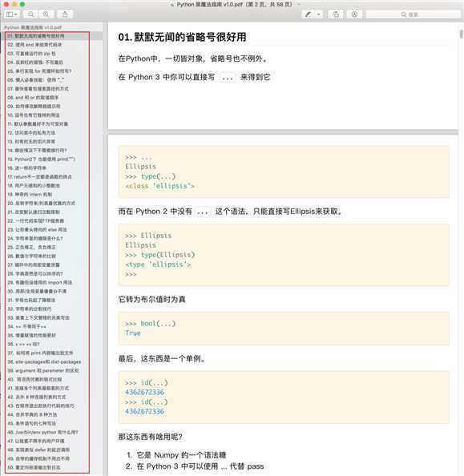The image size is (464, 476).
Task: Show the Markup toolbar icon
Action: pyautogui.click(x=354, y=14)
